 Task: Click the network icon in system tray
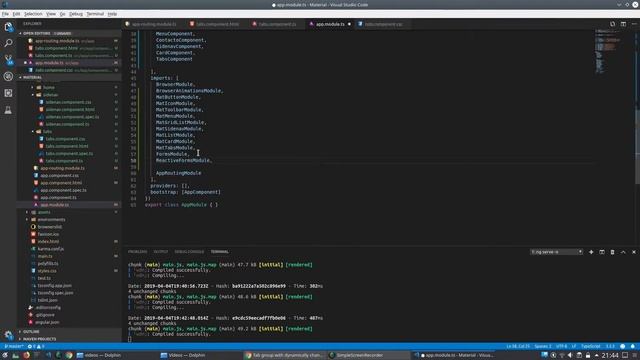562,356
